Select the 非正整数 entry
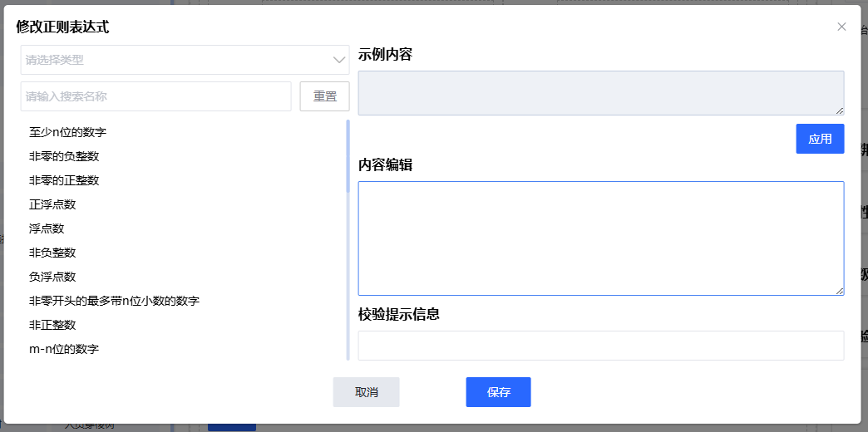The height and width of the screenshot is (432, 868). (x=52, y=325)
